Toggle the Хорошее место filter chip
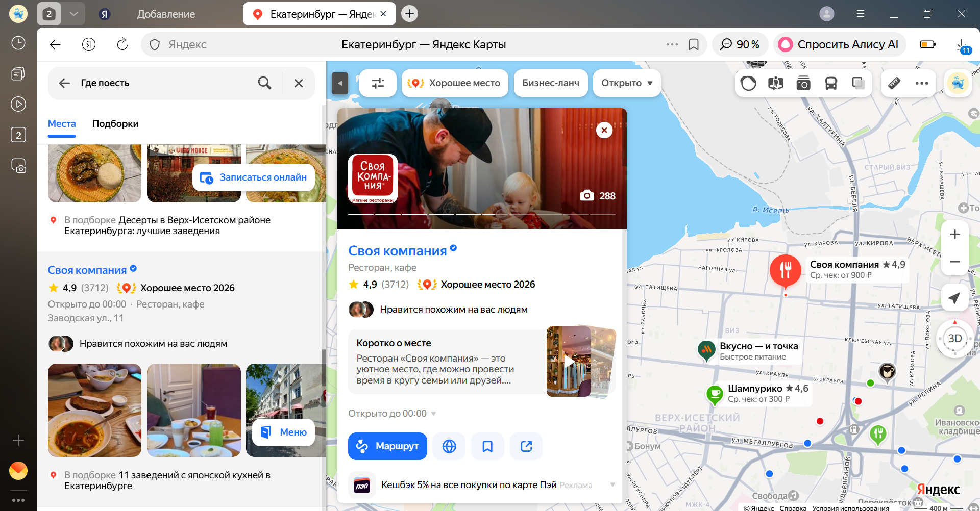Screen dimensions: 980x511 pyautogui.click(x=455, y=83)
